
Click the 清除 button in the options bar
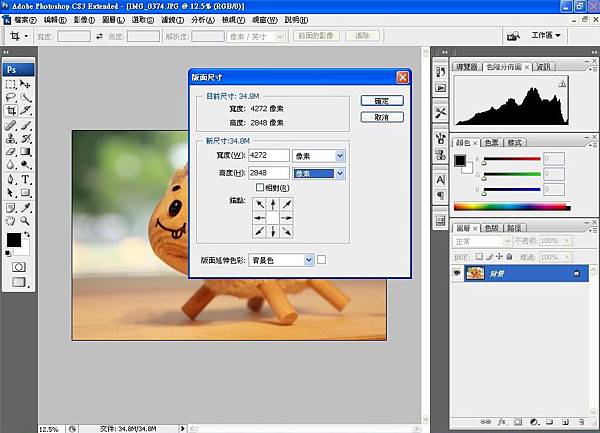[x=362, y=36]
